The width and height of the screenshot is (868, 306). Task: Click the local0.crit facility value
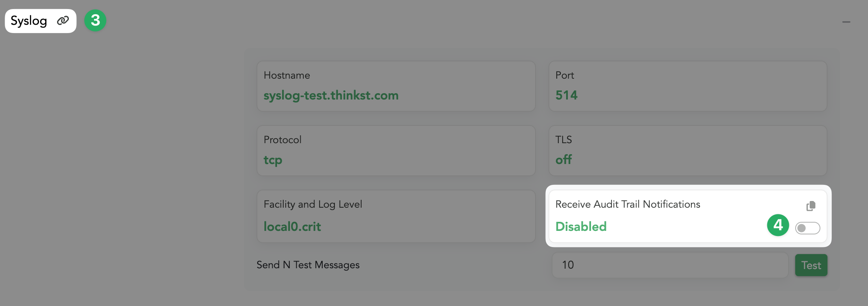[x=292, y=227]
